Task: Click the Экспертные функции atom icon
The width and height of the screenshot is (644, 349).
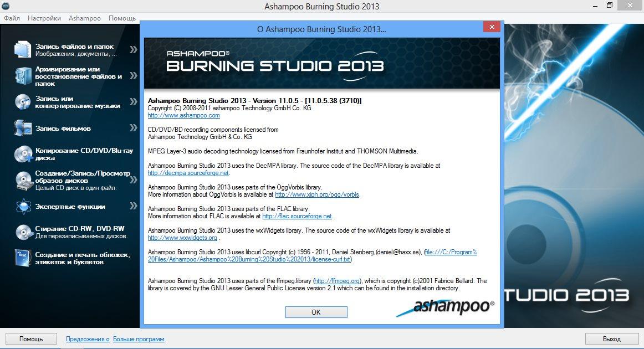Action: (x=23, y=207)
